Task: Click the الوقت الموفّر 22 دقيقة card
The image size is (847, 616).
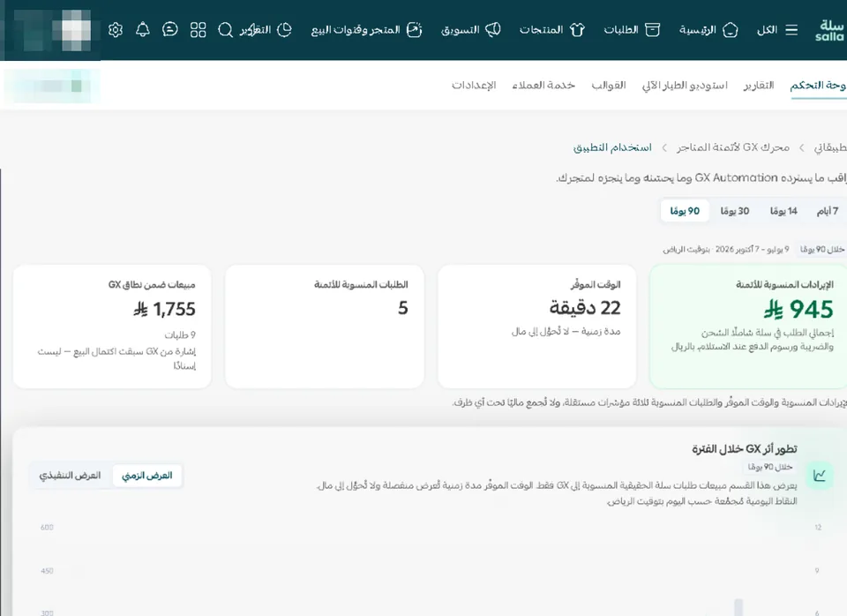Action: tap(537, 327)
